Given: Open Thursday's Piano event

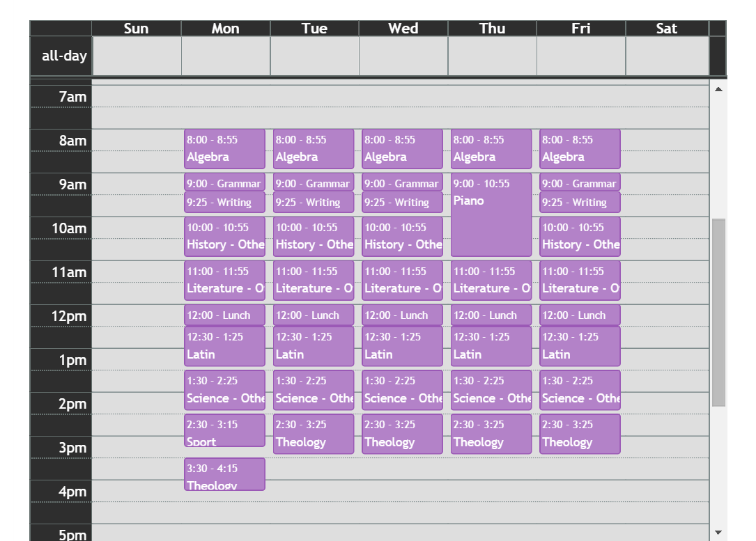Looking at the screenshot, I should (491, 214).
